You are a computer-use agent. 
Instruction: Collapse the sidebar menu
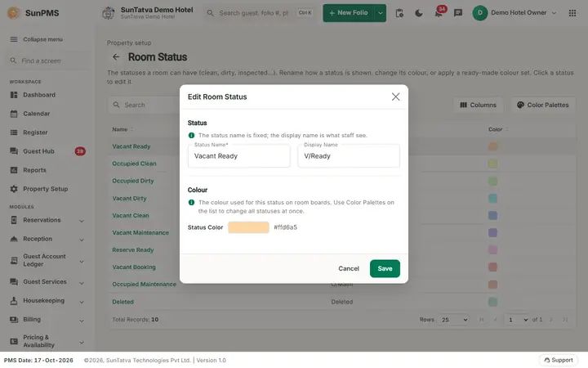[37, 39]
